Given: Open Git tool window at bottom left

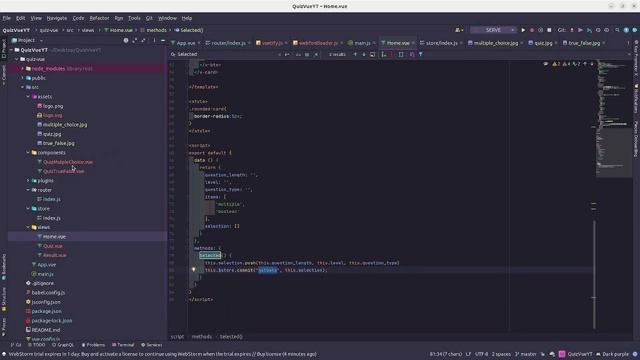Looking at the screenshot, I should [x=16, y=345].
